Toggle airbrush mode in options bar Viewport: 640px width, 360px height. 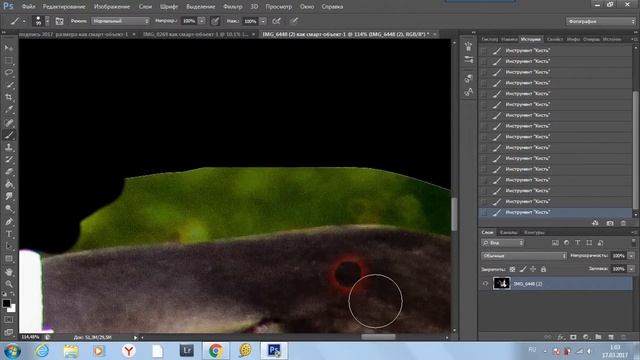pos(276,21)
